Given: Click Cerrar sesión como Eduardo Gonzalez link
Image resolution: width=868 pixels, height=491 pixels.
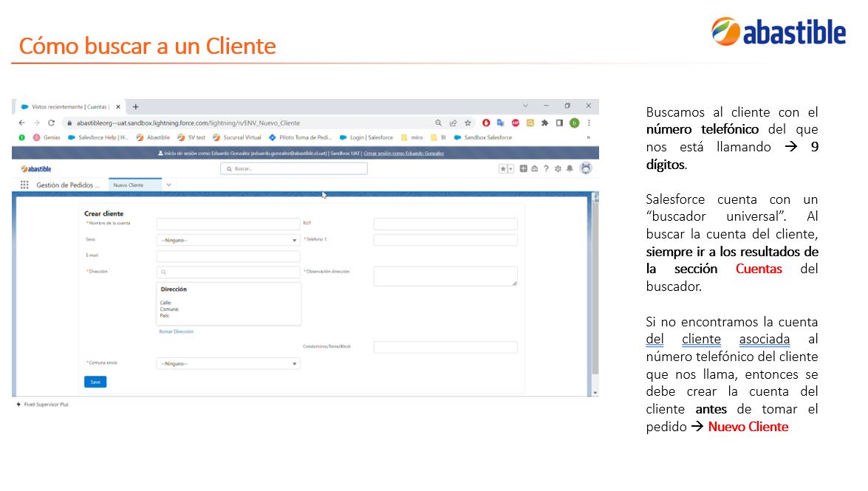Looking at the screenshot, I should 403,154.
